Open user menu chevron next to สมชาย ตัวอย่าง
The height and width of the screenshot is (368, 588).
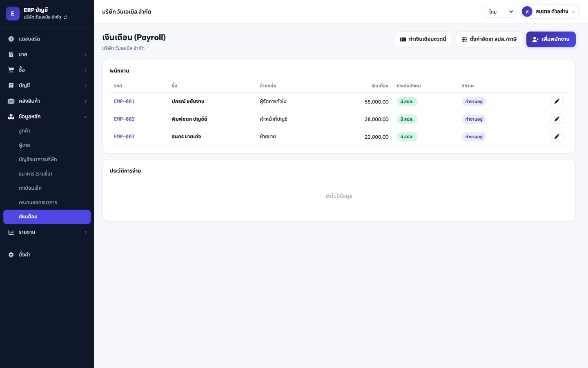click(x=573, y=12)
